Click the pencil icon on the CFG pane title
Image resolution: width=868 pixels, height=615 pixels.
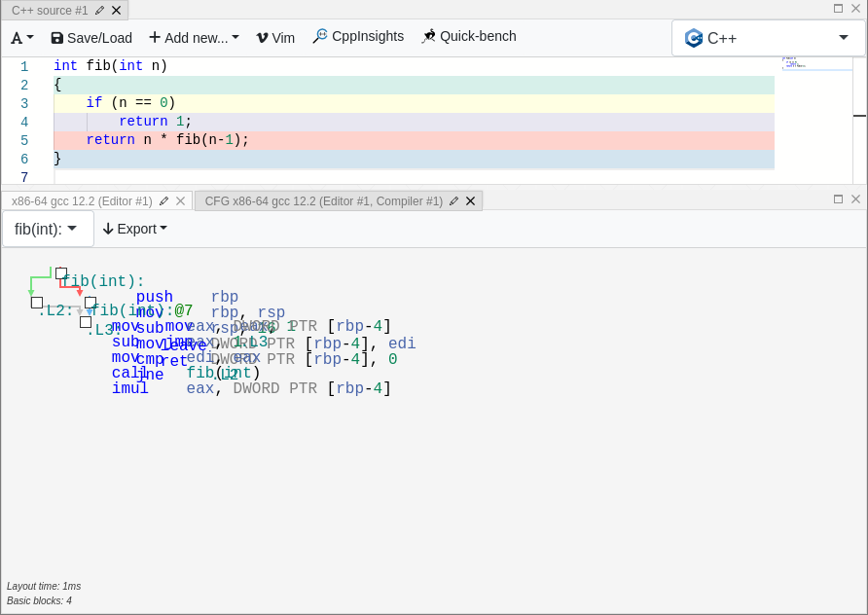[453, 200]
